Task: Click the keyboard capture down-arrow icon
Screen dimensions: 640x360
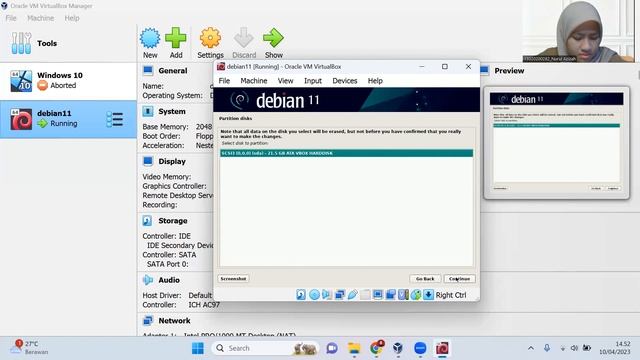Action: [428, 295]
